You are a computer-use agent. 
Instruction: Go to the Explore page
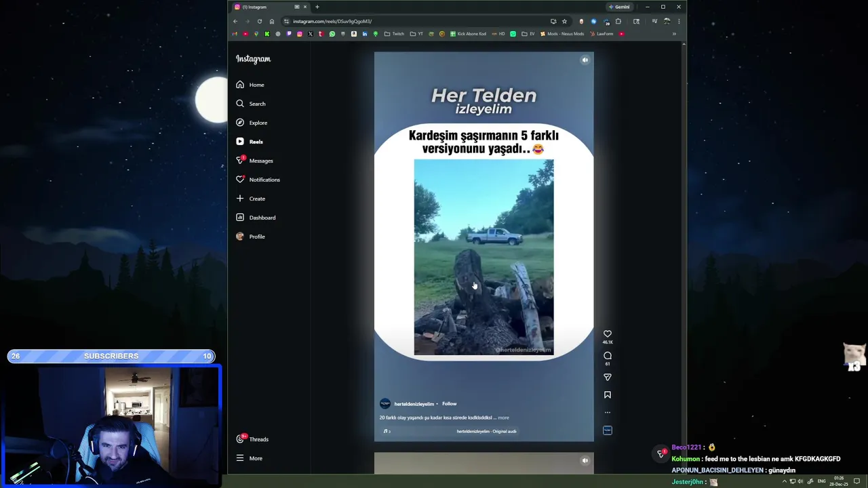[x=252, y=123]
